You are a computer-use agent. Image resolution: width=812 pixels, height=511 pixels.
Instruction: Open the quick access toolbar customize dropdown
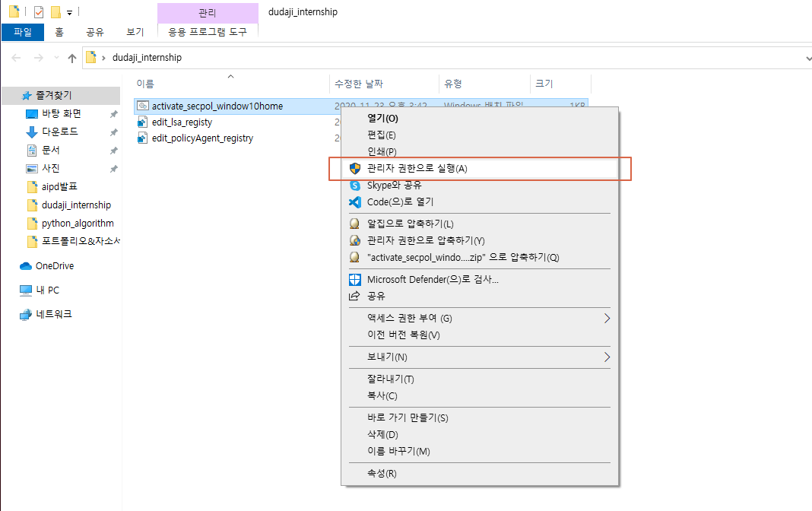[x=69, y=12]
